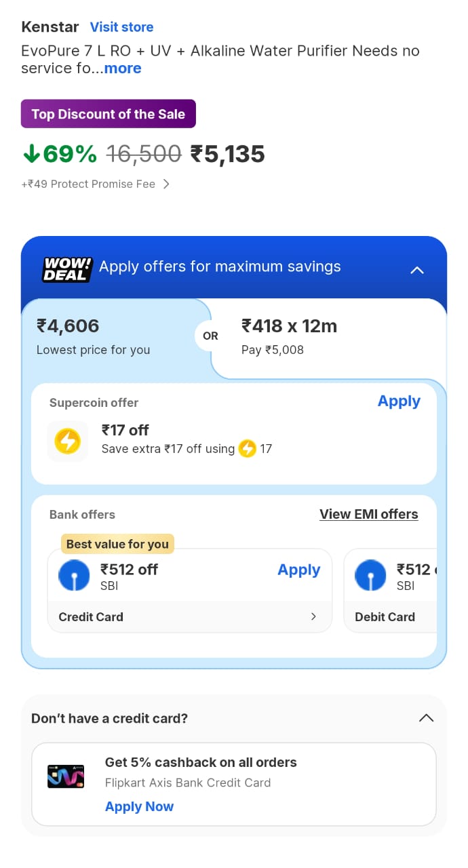Select the ₹418 x 12m EMI tab
The height and width of the screenshot is (868, 468).
(x=326, y=337)
